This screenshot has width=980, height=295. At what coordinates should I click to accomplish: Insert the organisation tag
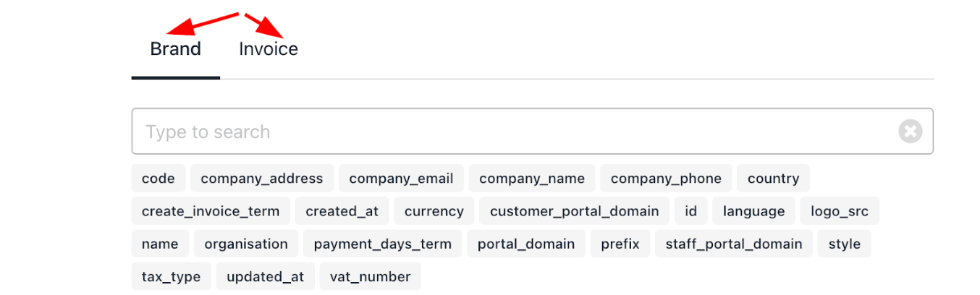246,244
